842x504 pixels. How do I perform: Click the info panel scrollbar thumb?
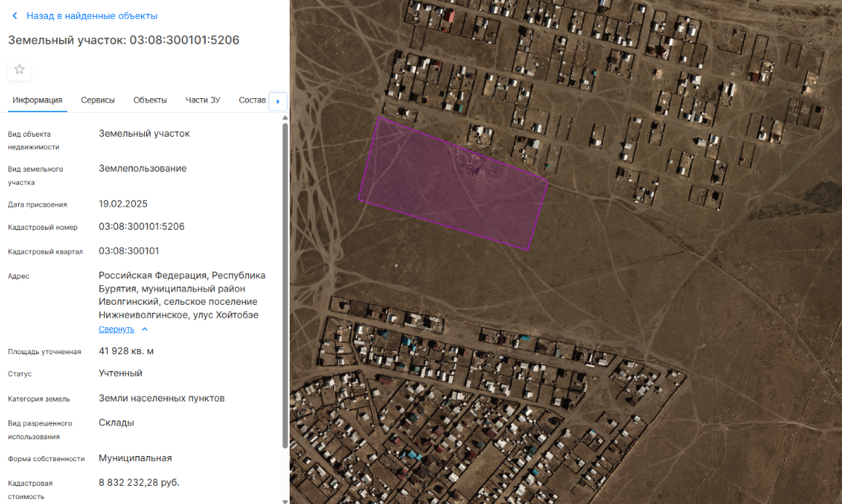(x=285, y=286)
